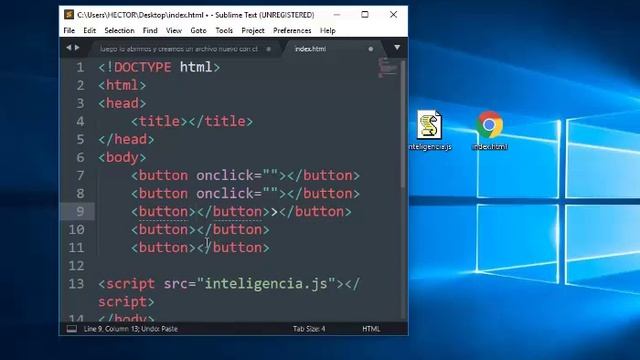Image resolution: width=640 pixels, height=360 pixels.
Task: Open the inteligencia.js desktop file icon
Action: [429, 125]
